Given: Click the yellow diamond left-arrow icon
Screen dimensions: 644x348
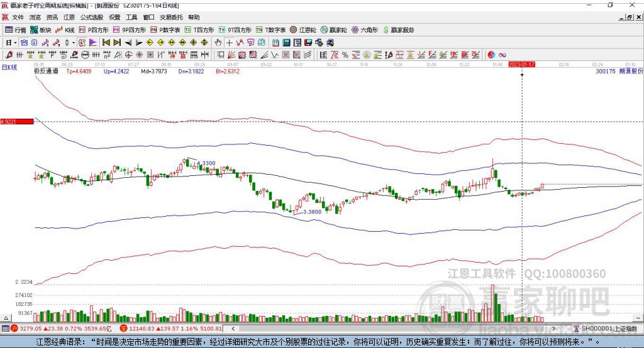Looking at the screenshot, I should point(150,43).
